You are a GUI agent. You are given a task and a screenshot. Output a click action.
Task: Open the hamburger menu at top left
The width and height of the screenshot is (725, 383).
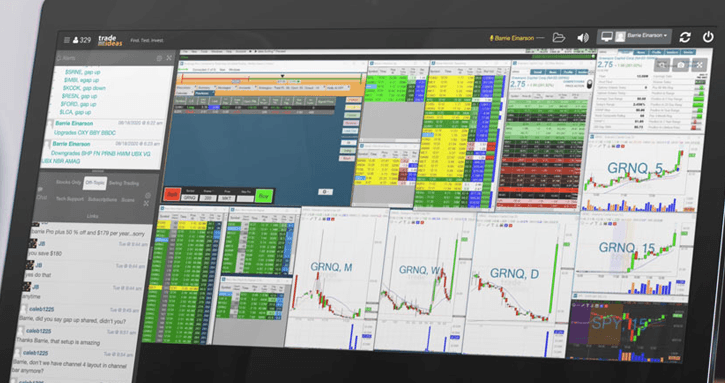67,40
